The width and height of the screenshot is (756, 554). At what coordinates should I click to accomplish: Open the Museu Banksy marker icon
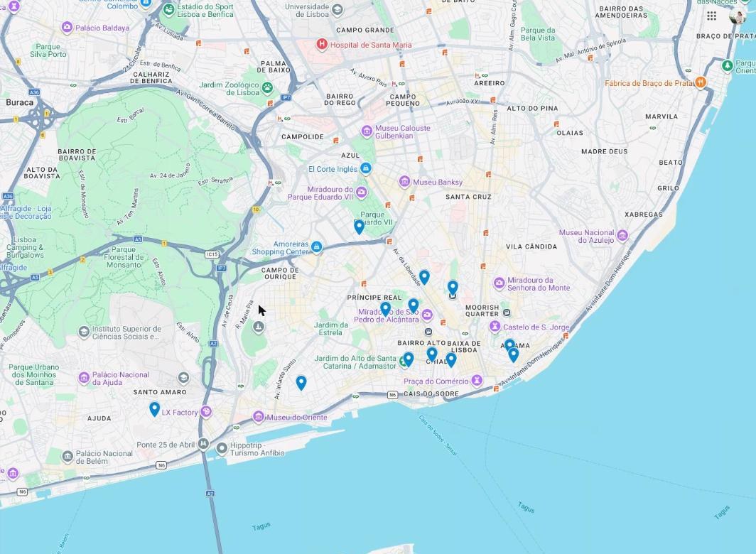coord(404,182)
